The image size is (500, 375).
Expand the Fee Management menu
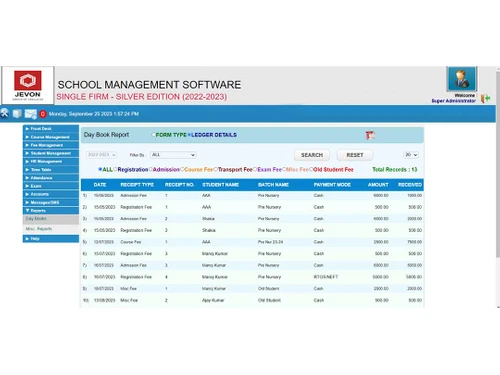pyautogui.click(x=51, y=145)
